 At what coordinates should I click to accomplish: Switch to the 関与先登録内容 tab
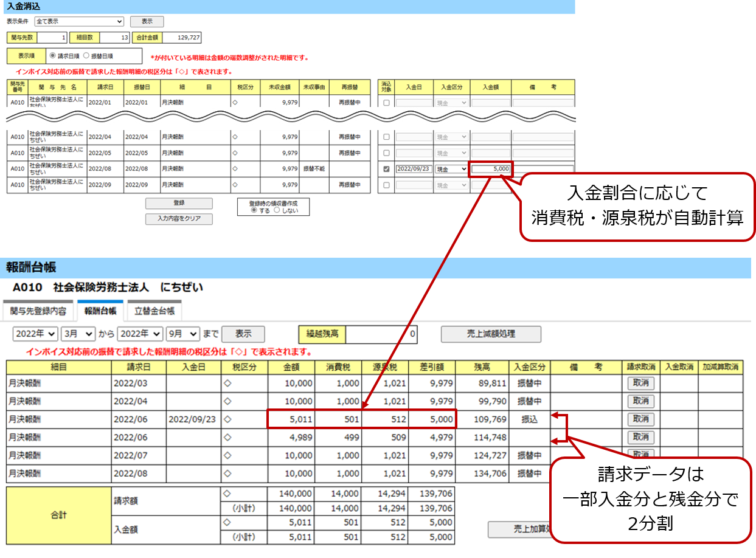coord(38,311)
